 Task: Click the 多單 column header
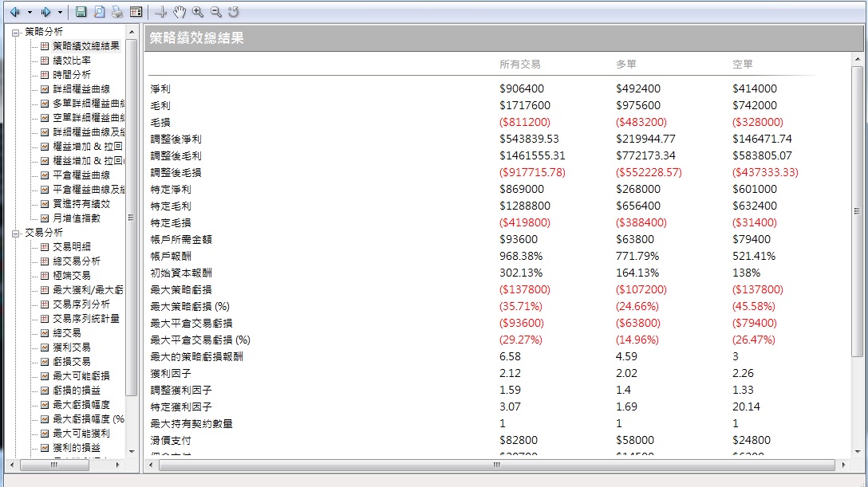click(625, 64)
